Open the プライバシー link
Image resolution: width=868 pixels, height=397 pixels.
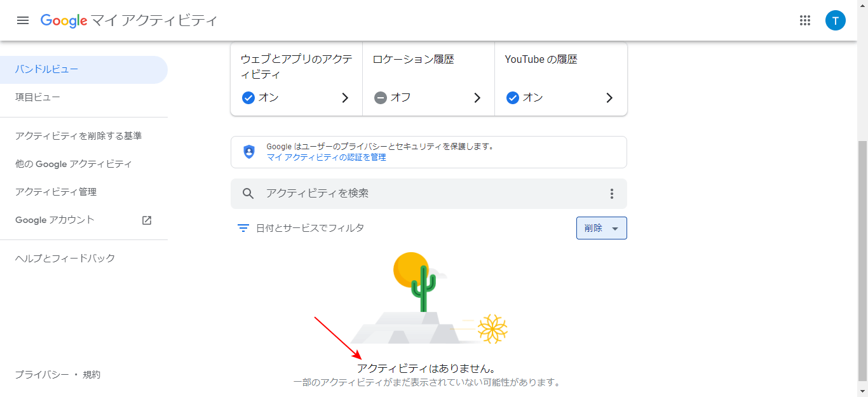[x=42, y=375]
